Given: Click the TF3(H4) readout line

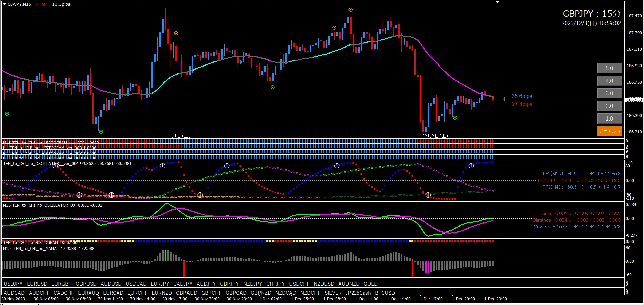Looking at the screenshot, I should click(581, 187).
